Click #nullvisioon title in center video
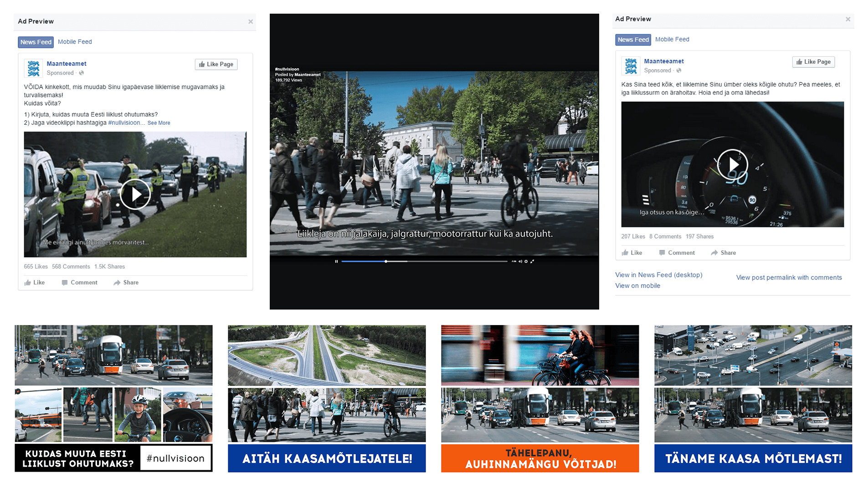 pos(287,69)
